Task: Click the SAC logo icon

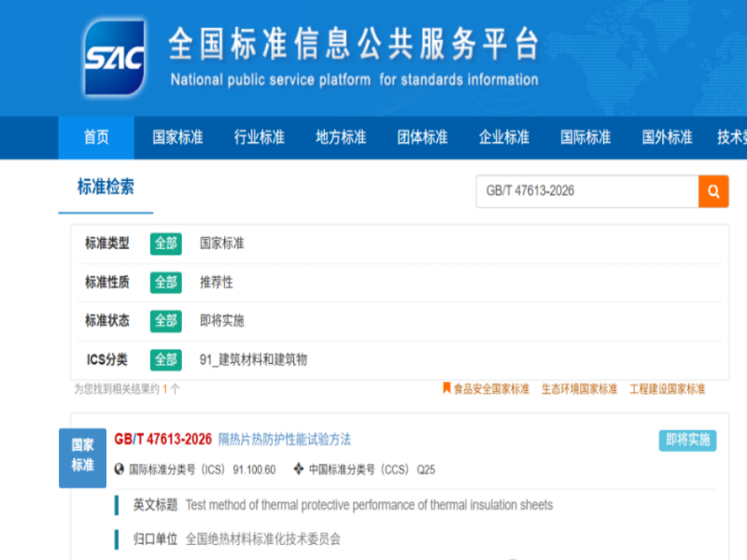Action: [114, 58]
